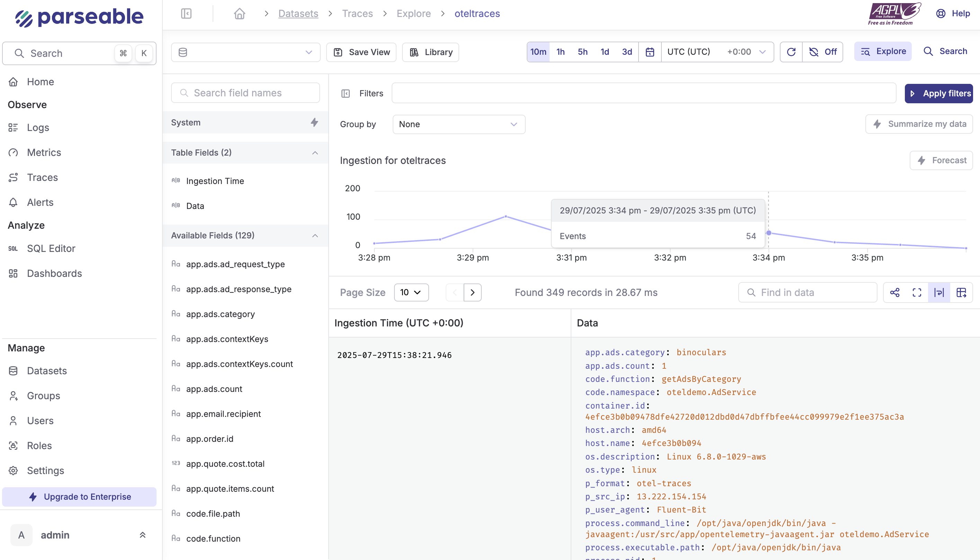
Task: Click Upgrade to Enterprise button
Action: click(x=79, y=497)
